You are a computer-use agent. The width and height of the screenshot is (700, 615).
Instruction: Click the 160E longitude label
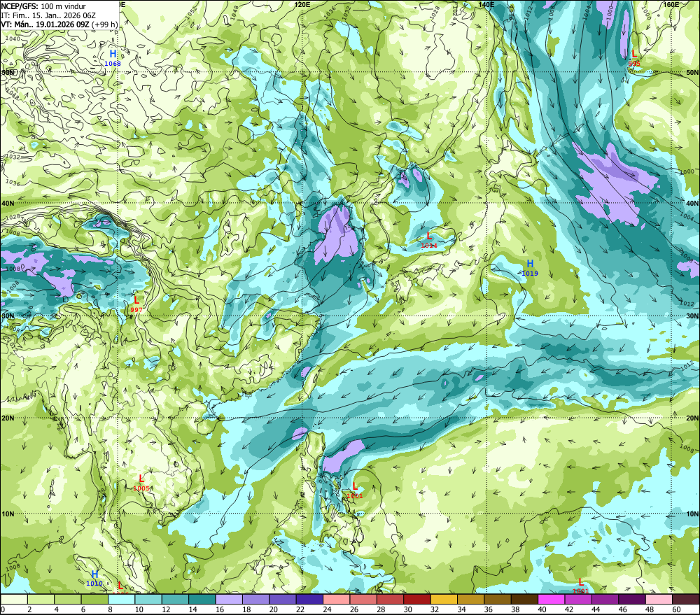671,4
